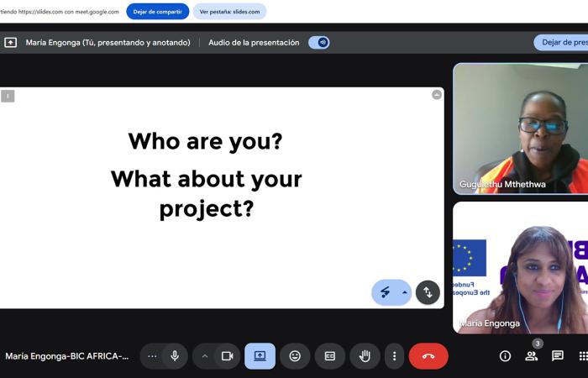Open meeting details info icon
This screenshot has height=378, width=588.
[x=505, y=356]
